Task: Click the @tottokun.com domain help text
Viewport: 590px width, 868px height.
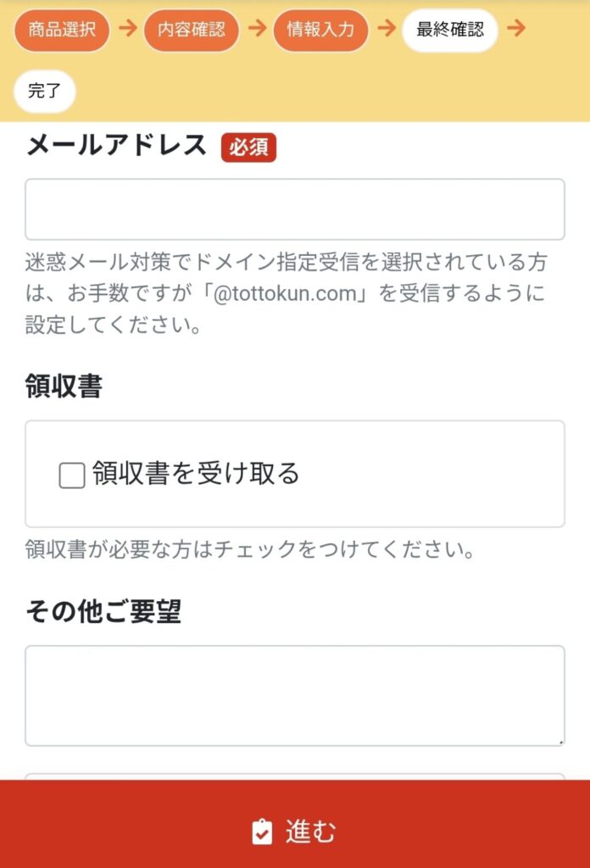Action: 287,294
